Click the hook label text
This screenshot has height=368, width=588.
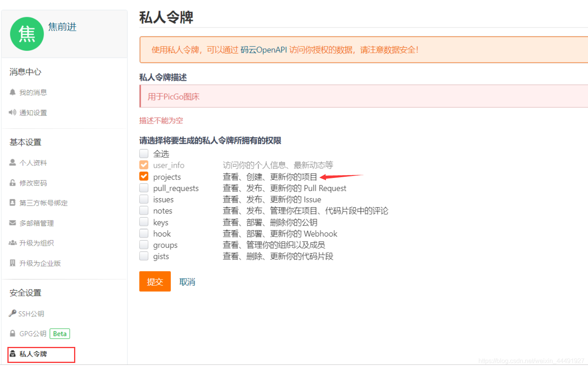tap(162, 234)
